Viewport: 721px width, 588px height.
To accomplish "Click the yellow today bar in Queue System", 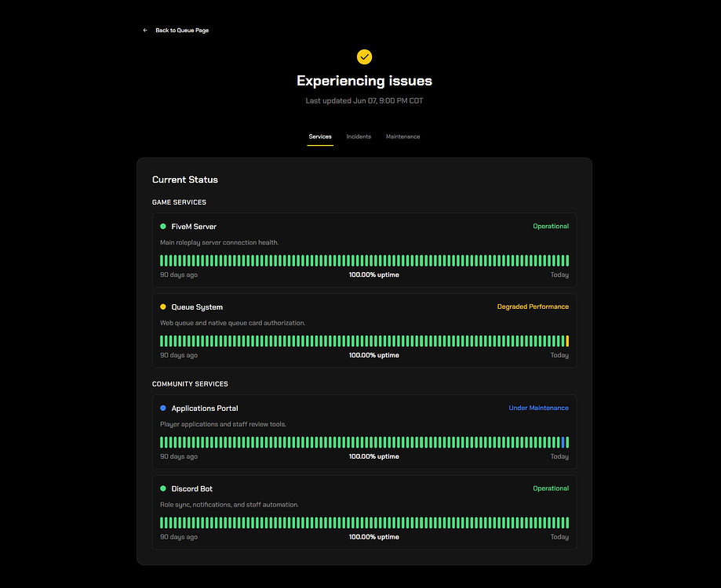I will click(567, 341).
